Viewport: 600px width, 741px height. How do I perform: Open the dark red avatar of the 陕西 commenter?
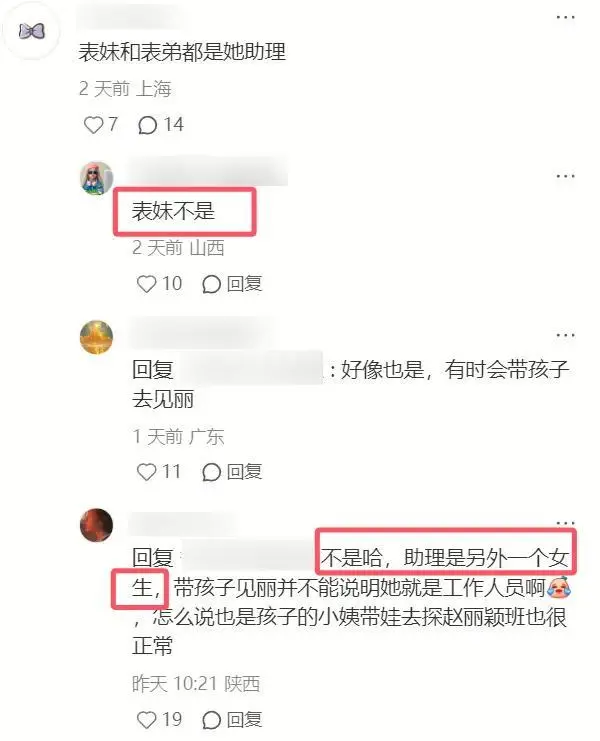(96, 525)
